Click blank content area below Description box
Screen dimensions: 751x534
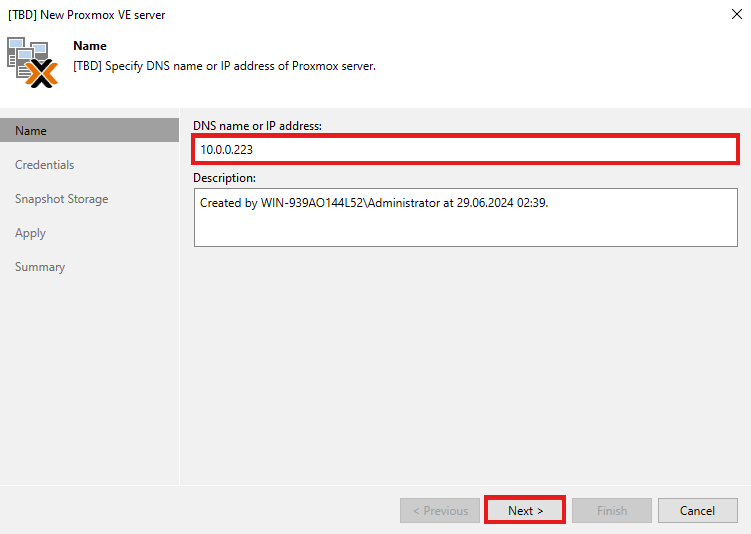click(465, 360)
